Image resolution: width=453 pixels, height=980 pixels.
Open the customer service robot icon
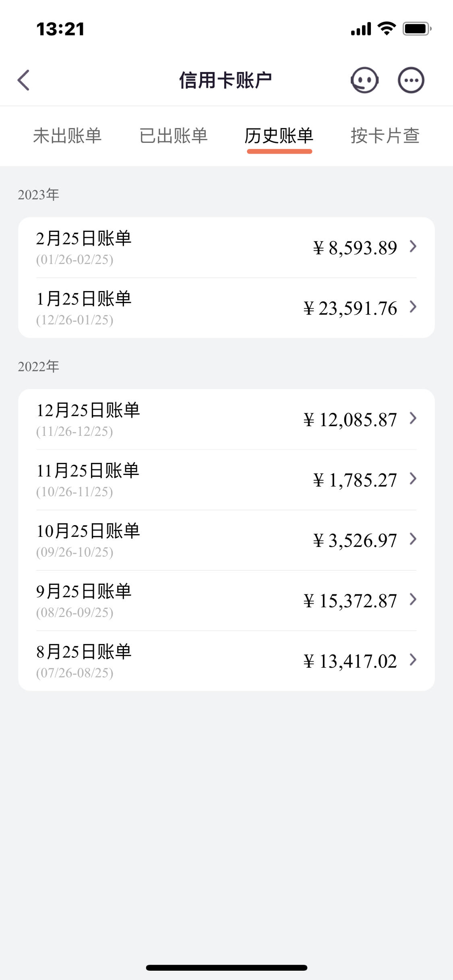coord(364,80)
